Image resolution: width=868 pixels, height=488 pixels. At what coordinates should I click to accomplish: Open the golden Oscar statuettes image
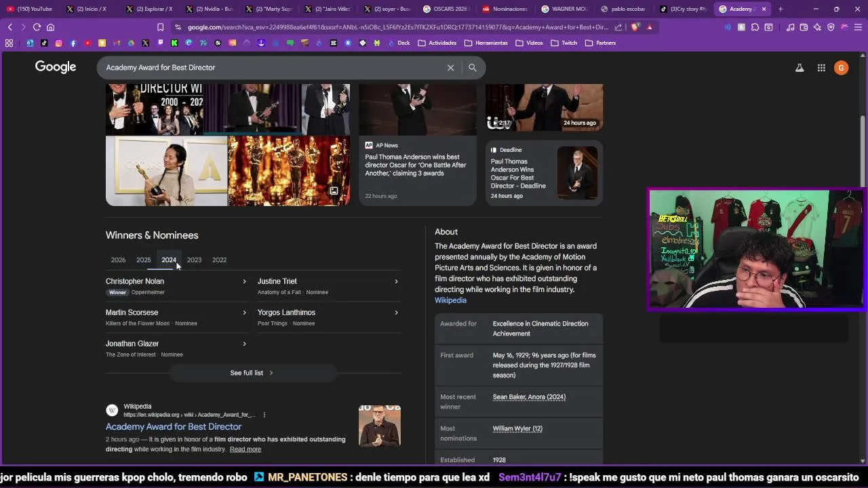(289, 171)
